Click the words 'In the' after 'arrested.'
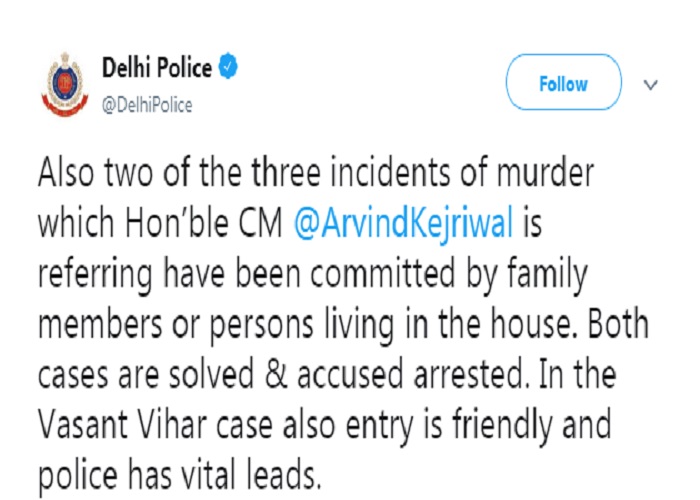Screen dimensions: 700x500 [578, 374]
